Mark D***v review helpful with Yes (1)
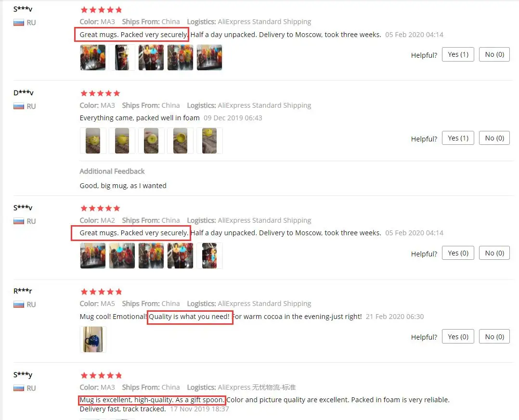The image size is (519, 420). (458, 138)
